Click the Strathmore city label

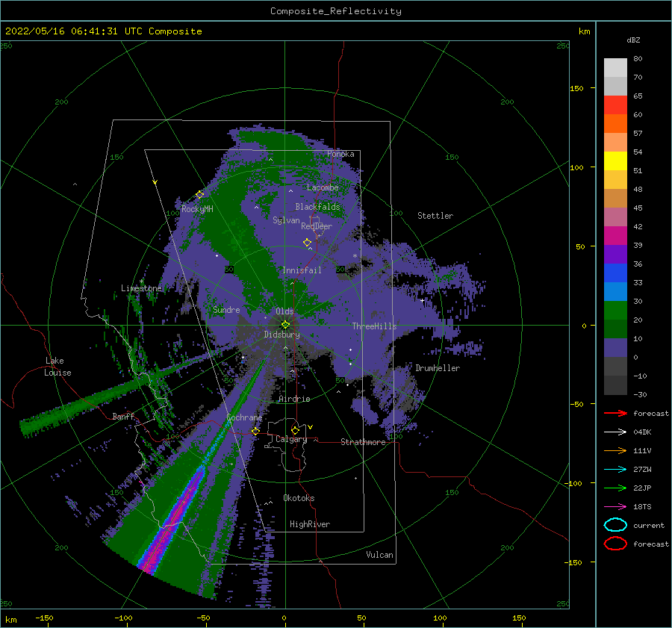363,442
